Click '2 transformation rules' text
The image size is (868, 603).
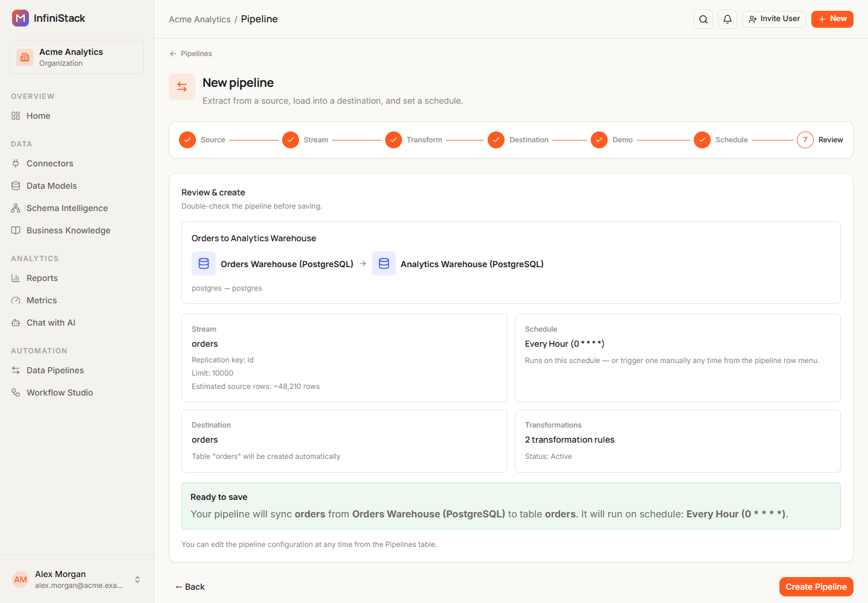570,440
